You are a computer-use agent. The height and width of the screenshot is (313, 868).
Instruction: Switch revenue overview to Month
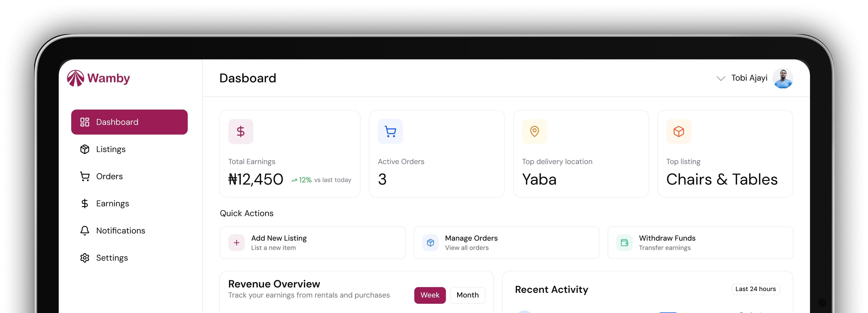pos(467,295)
